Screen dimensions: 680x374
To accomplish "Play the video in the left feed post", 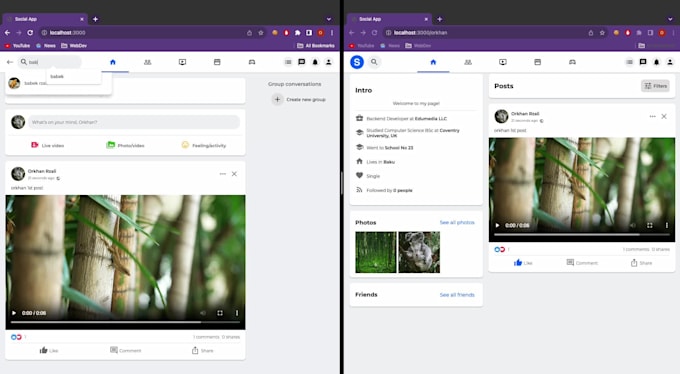I will click(14, 313).
